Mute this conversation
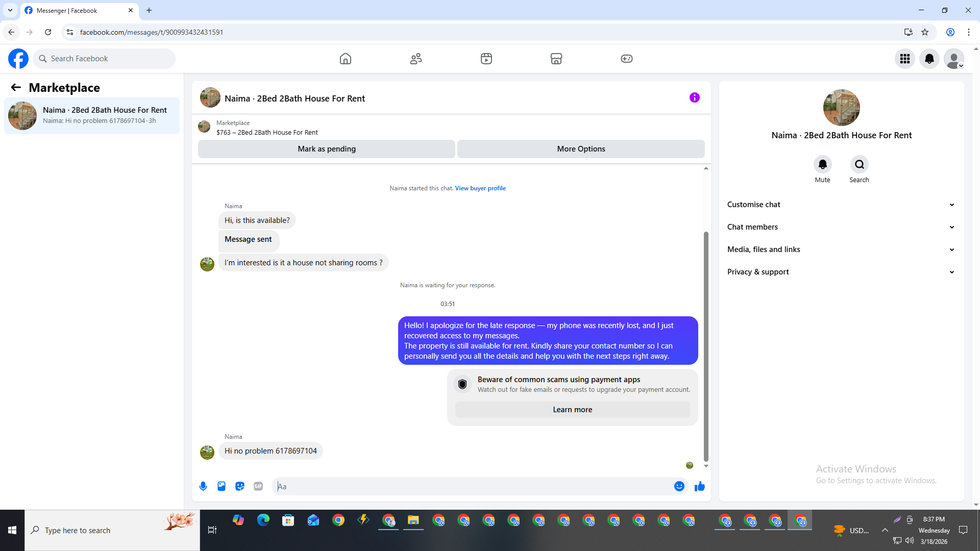Screen dimensions: 980x551 (x=822, y=164)
